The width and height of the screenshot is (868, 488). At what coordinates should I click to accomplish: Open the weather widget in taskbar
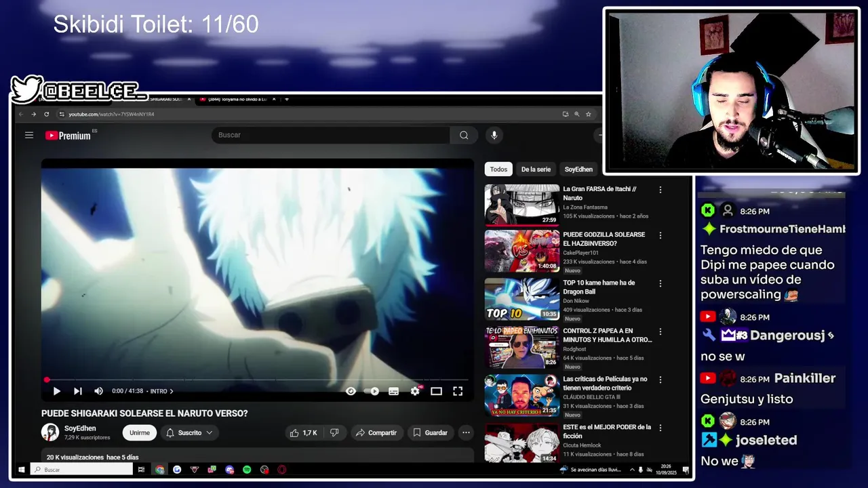point(591,469)
